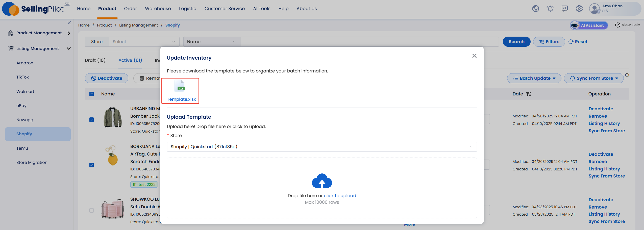Click the Date column filter icon
This screenshot has width=644, height=230.
[528, 94]
